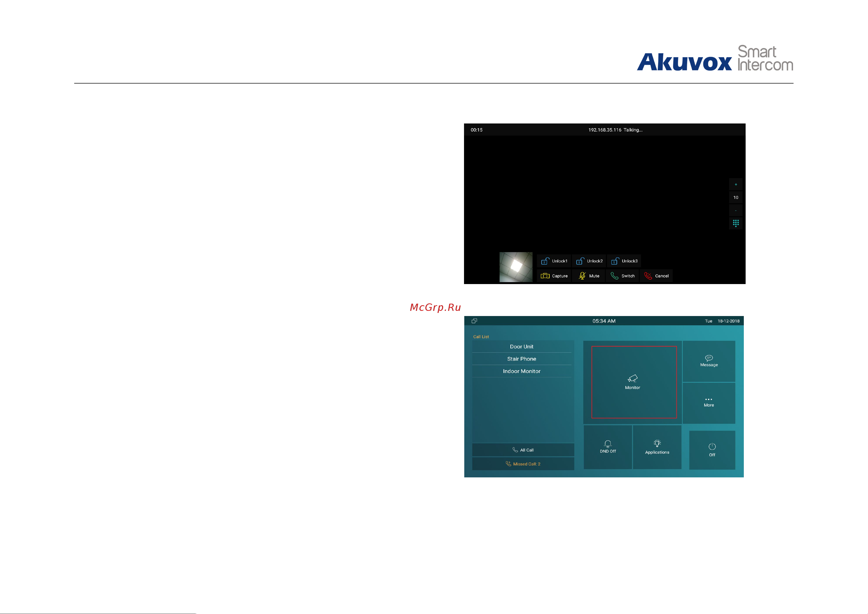The image size is (868, 614).
Task: Decrease call volume with minus
Action: click(x=736, y=210)
